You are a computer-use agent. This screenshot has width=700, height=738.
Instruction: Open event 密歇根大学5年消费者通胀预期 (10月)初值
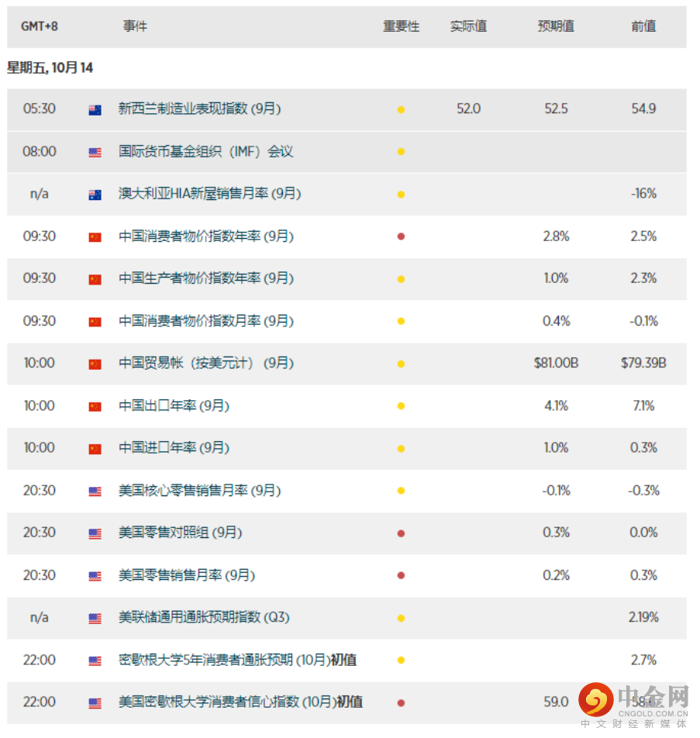[x=238, y=660]
